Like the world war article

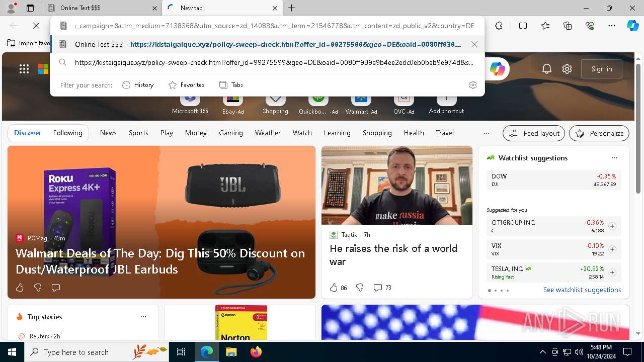338,288
